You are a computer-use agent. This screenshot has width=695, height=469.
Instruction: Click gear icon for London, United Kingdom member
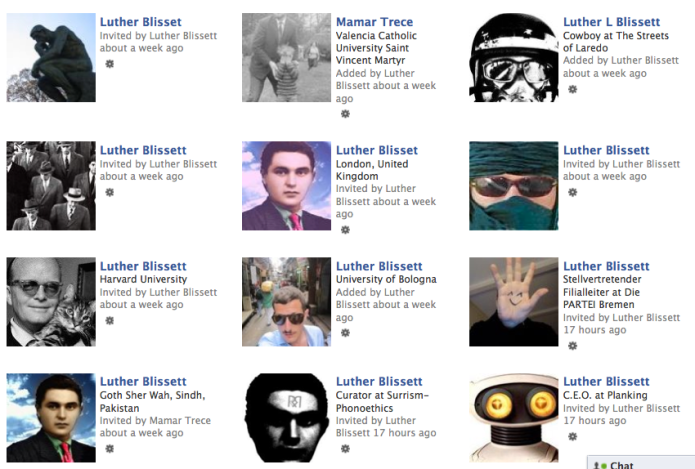345,230
